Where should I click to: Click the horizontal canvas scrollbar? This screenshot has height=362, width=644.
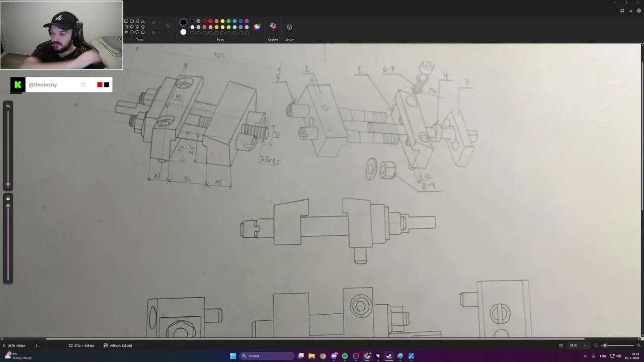(315, 339)
